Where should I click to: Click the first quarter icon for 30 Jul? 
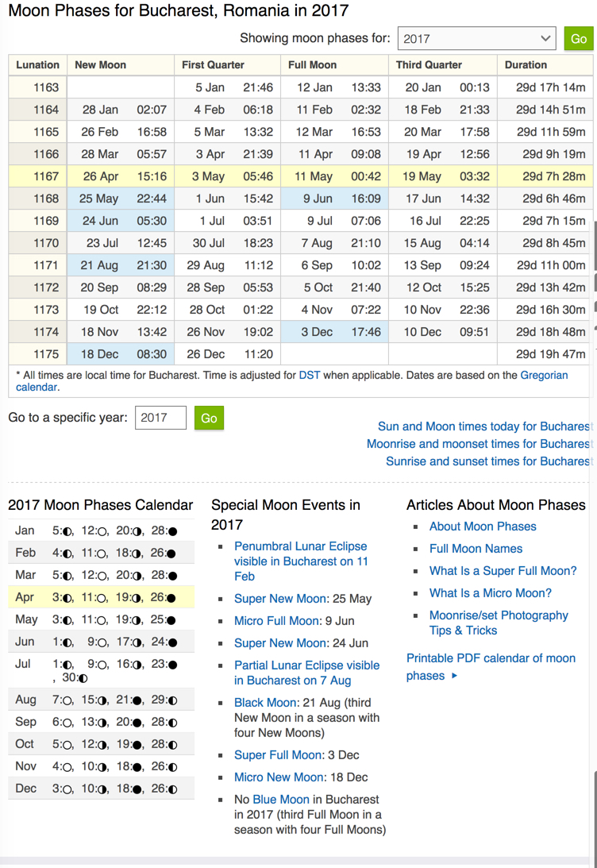click(83, 678)
